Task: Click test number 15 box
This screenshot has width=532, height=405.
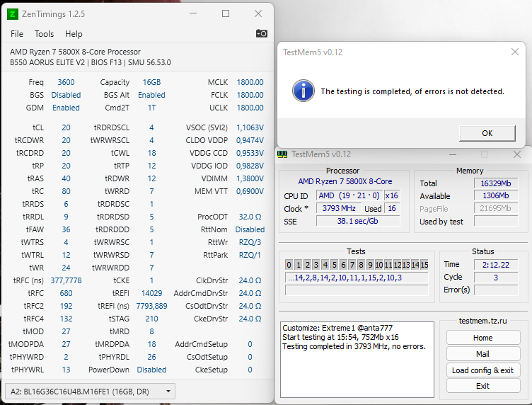Action: (x=424, y=265)
